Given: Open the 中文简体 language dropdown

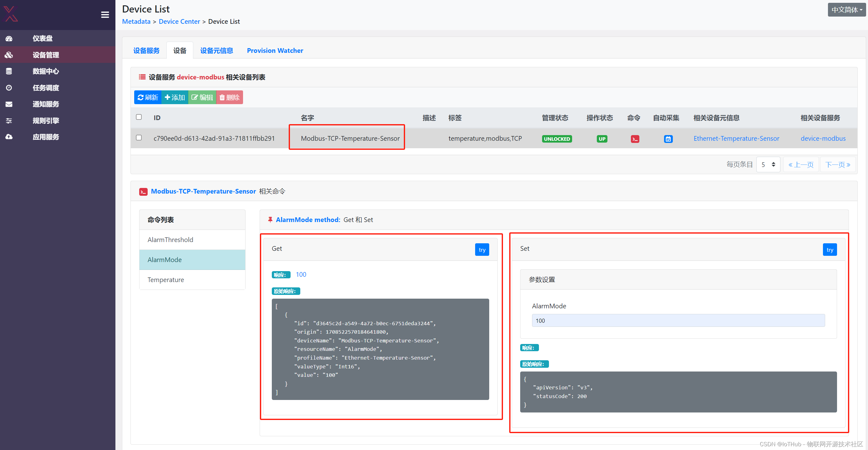Looking at the screenshot, I should [x=846, y=10].
